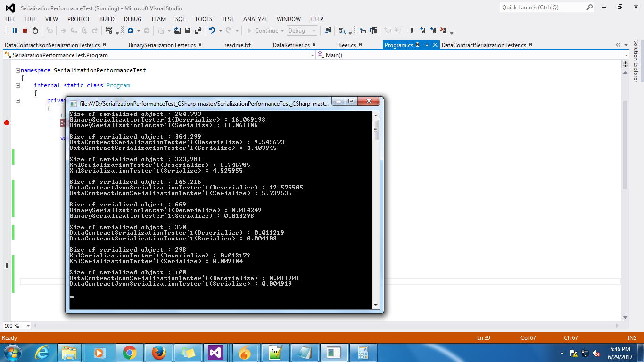Switch to BinarySerializationTester.cs tab
The image size is (644, 362).
tap(162, 45)
